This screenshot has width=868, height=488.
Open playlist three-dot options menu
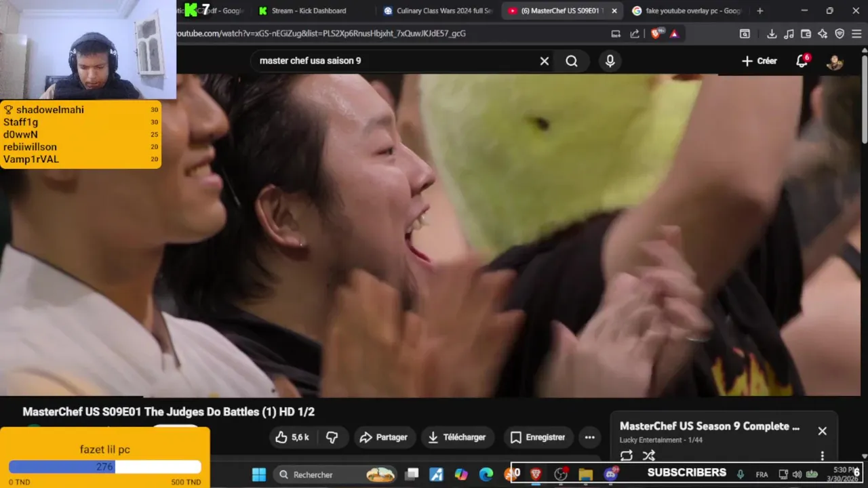click(823, 456)
